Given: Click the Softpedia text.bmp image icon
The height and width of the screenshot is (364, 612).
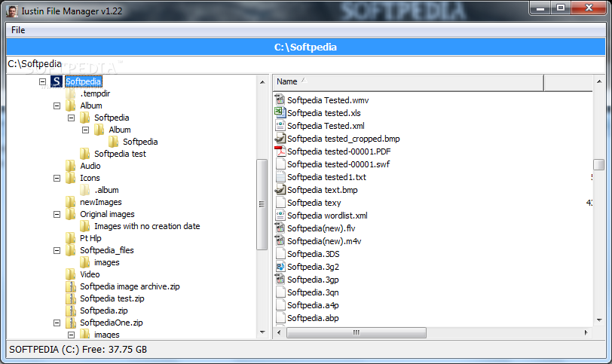Looking at the screenshot, I should pyautogui.click(x=280, y=190).
